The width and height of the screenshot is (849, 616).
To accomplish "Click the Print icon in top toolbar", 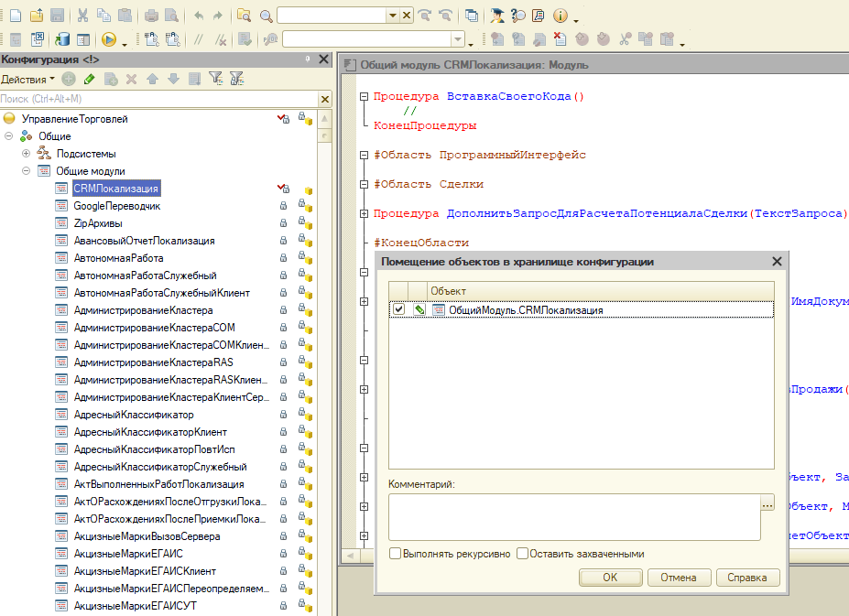I will [152, 16].
